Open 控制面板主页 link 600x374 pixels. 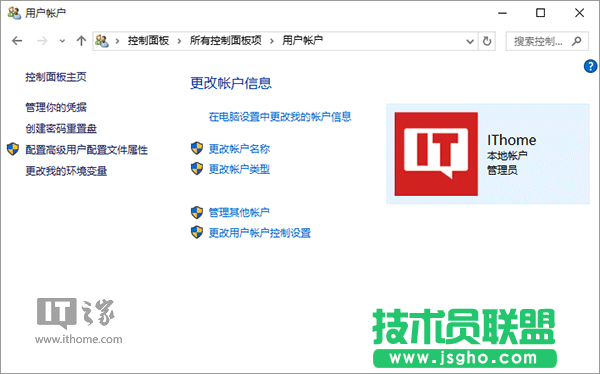point(56,77)
